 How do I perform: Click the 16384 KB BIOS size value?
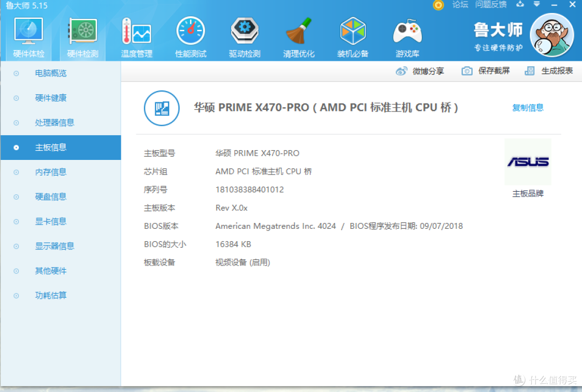point(233,244)
